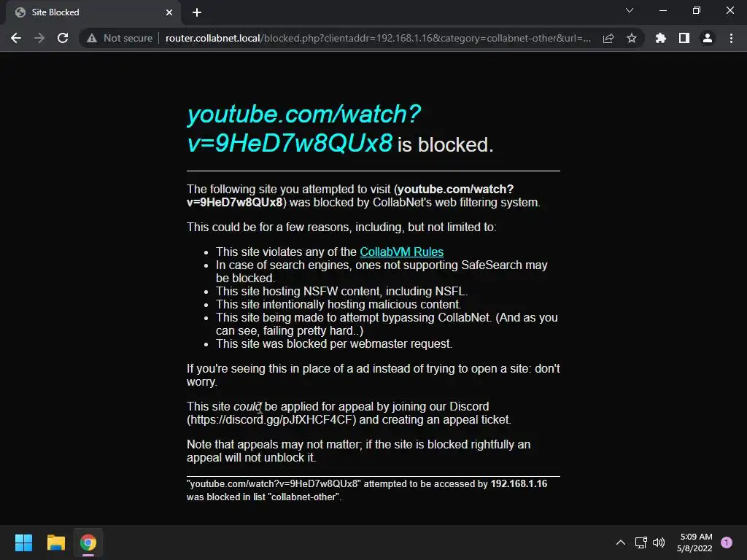Open the notification badge icon
The image size is (747, 560).
coord(727,542)
